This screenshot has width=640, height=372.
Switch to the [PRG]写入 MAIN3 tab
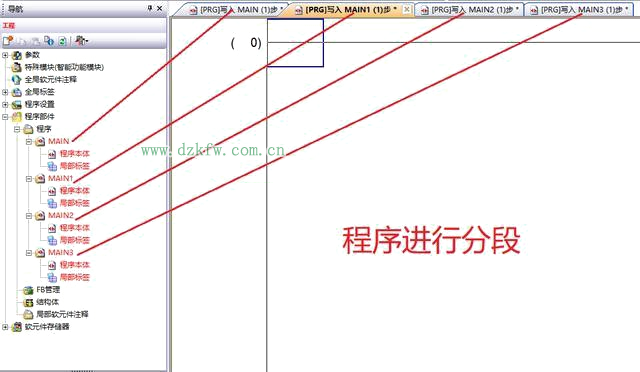579,9
